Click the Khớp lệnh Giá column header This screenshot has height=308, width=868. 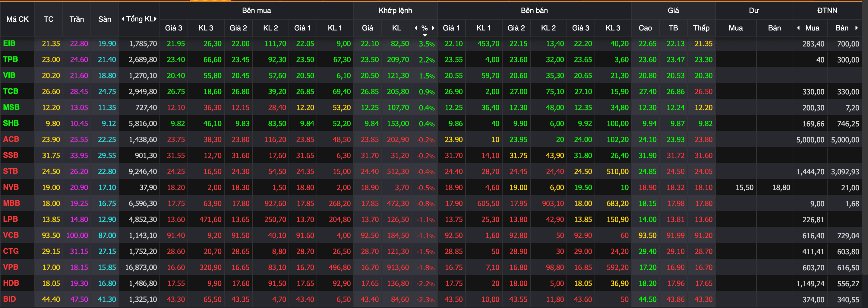click(367, 28)
